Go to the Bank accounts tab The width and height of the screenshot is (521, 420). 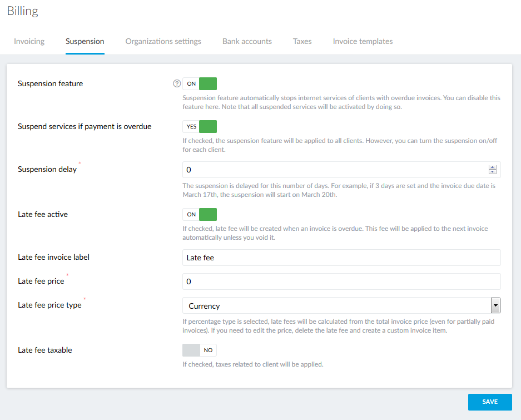click(247, 42)
